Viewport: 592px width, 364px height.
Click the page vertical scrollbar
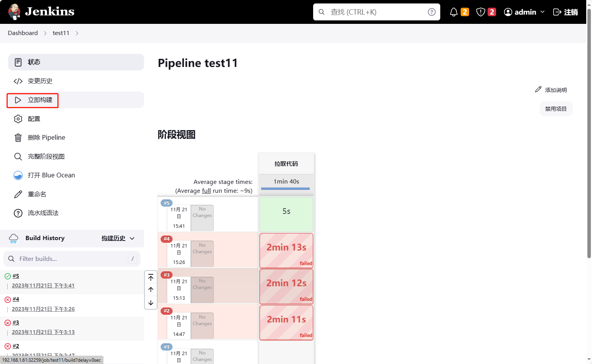[x=589, y=133]
